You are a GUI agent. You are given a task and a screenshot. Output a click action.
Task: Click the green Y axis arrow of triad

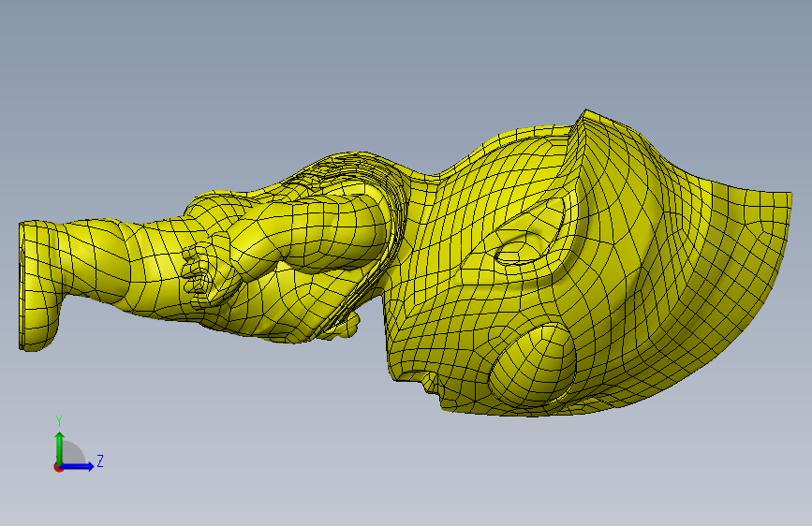(x=60, y=448)
